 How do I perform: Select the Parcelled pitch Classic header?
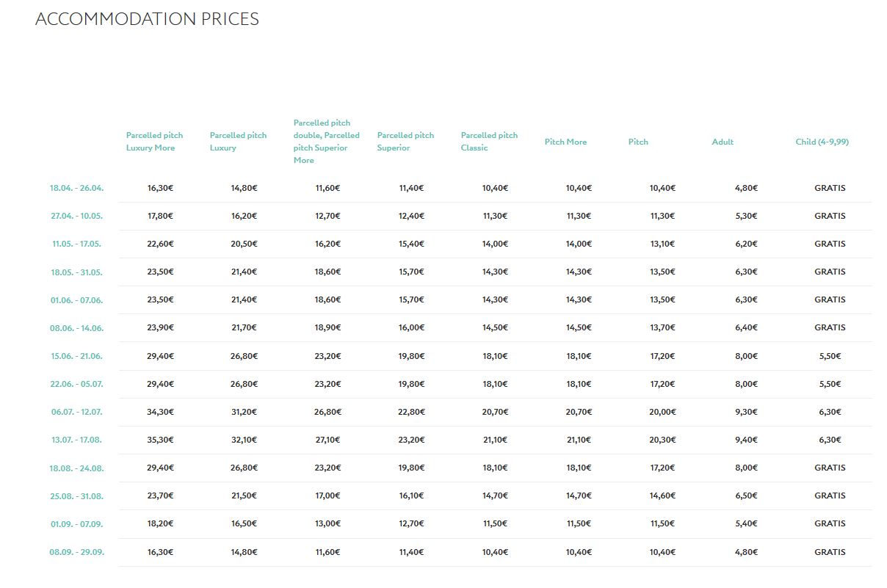click(x=489, y=142)
